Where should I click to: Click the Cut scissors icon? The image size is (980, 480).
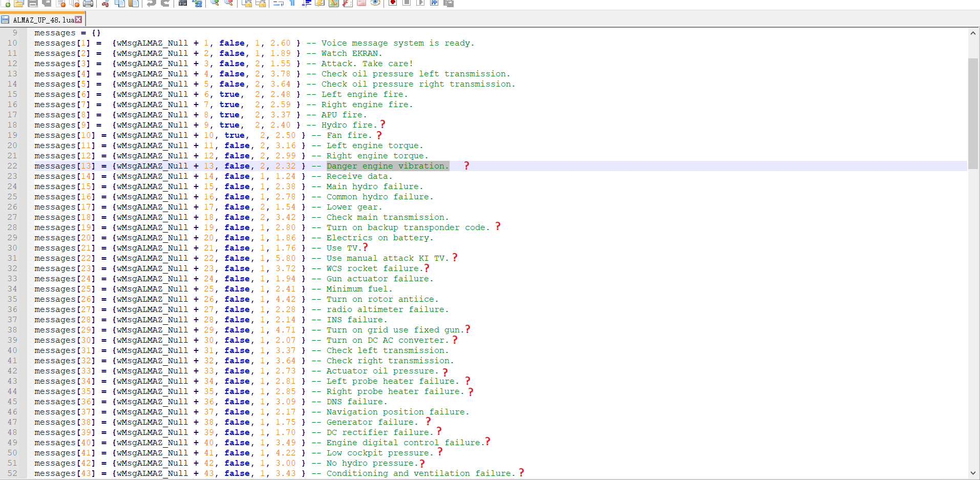[106, 3]
